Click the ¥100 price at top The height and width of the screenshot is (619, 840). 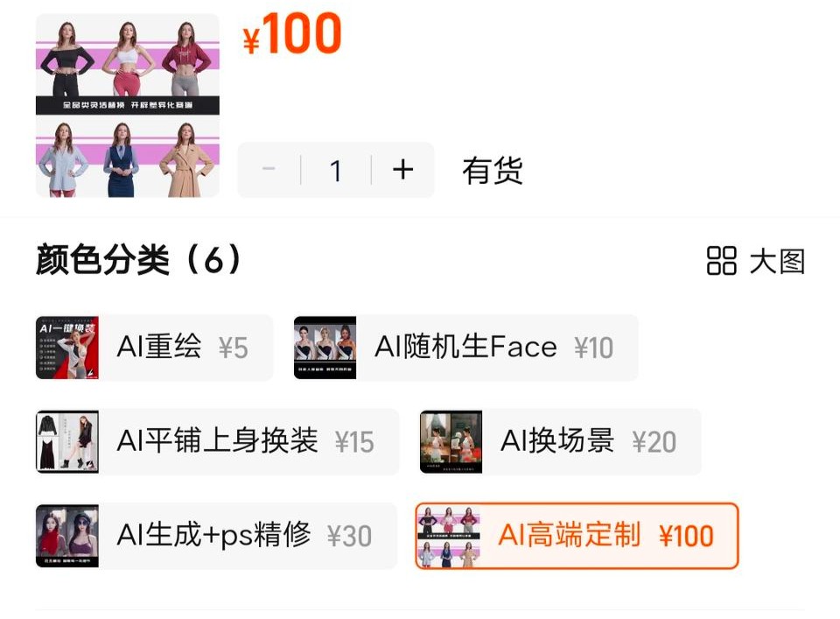(292, 34)
